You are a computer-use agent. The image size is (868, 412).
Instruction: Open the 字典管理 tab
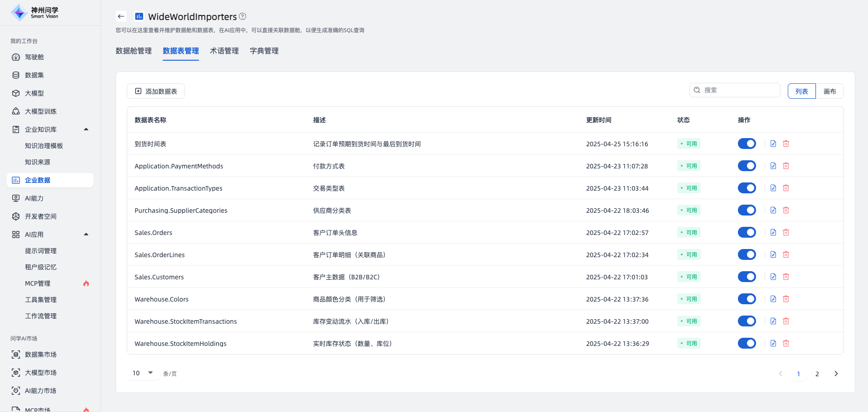(x=264, y=51)
